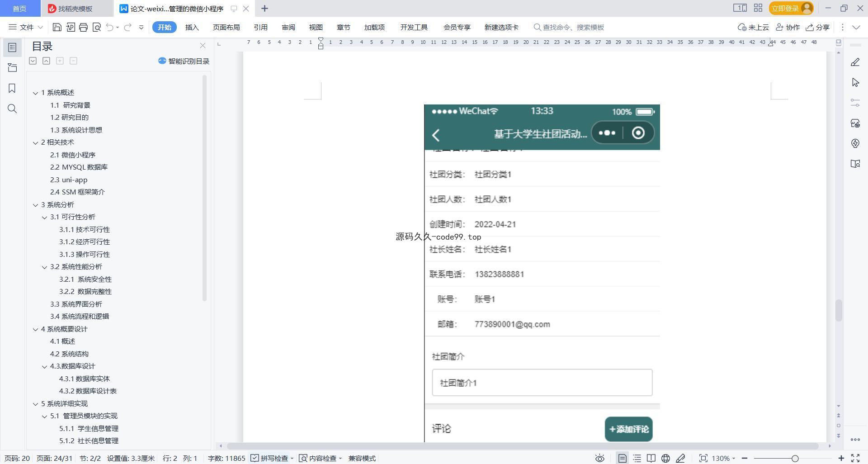Open the window grid arrangement icon
868x464 pixels.
[x=758, y=8]
